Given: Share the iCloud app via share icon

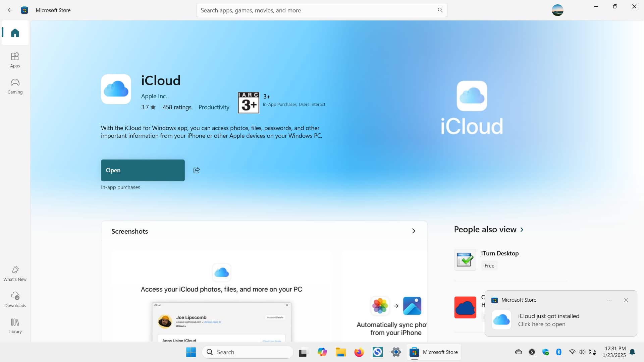Looking at the screenshot, I should tap(197, 170).
